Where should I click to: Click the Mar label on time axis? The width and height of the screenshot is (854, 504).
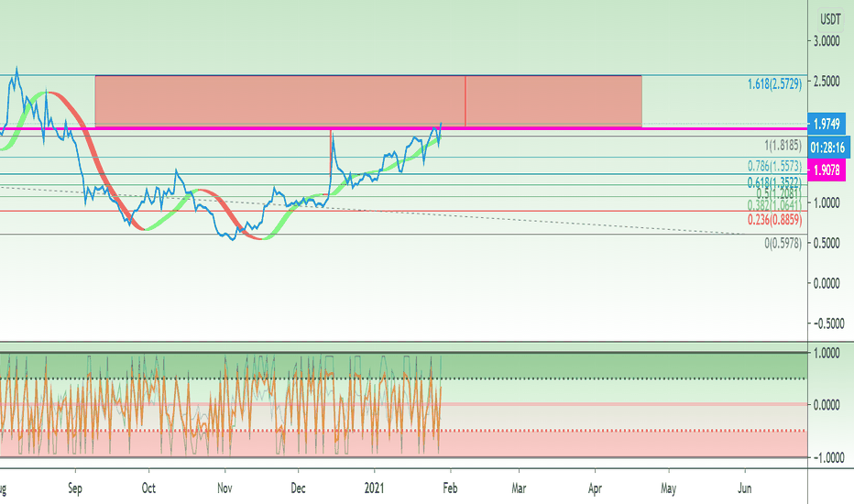(519, 488)
